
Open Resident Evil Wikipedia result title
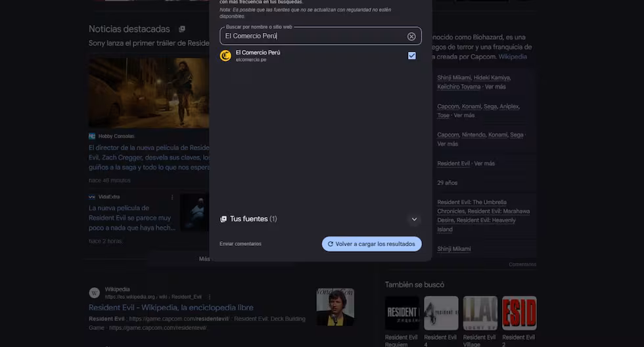click(x=171, y=308)
